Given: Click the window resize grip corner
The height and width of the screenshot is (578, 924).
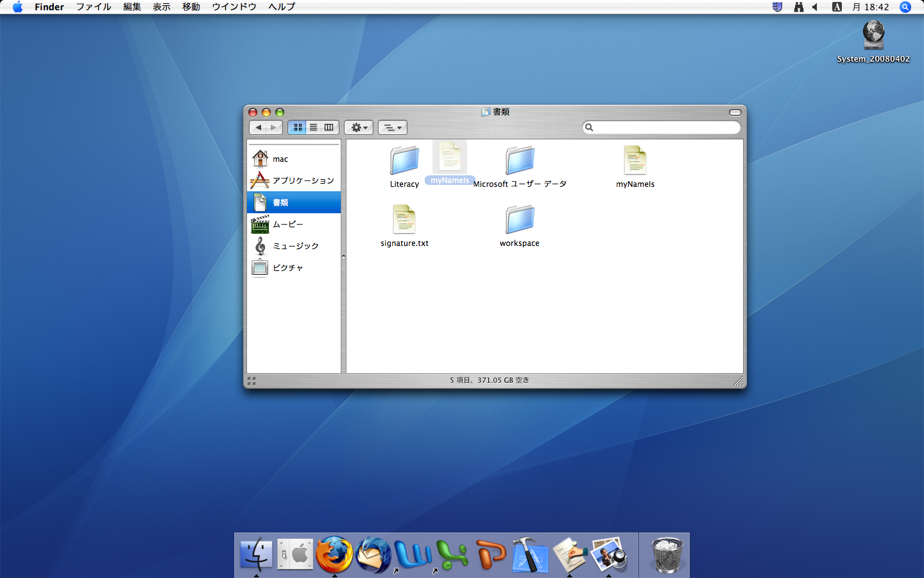Looking at the screenshot, I should pyautogui.click(x=739, y=381).
